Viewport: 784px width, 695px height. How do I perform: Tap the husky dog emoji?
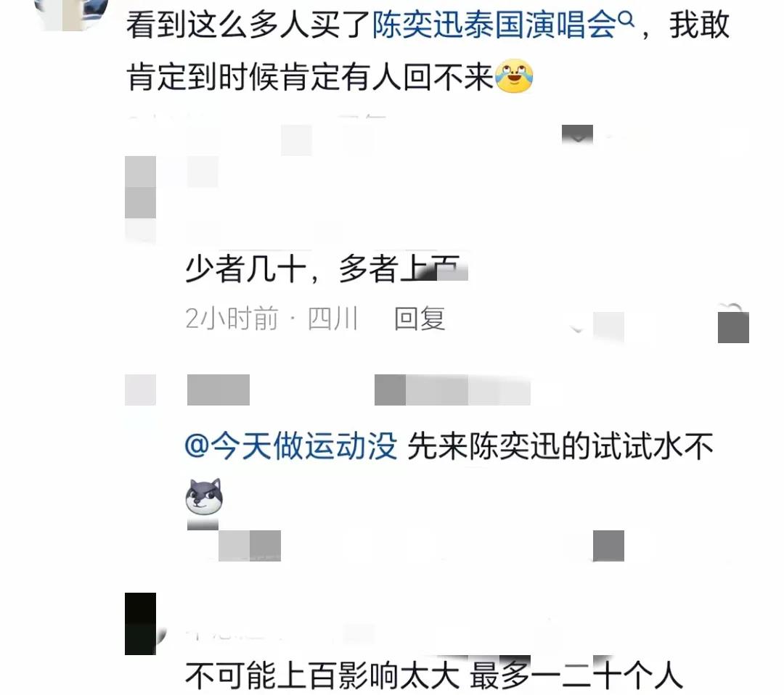pos(203,496)
